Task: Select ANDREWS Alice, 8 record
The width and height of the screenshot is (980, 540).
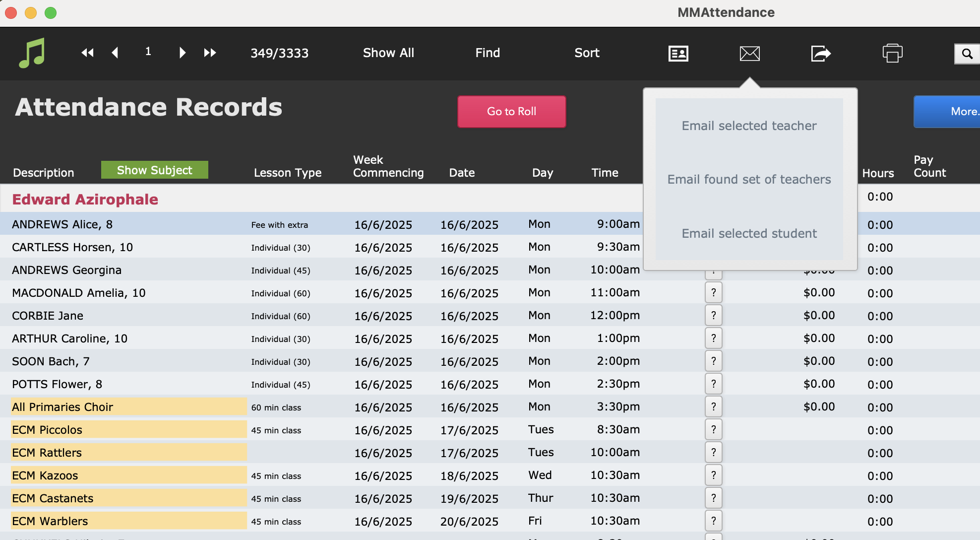Action: [x=62, y=224]
